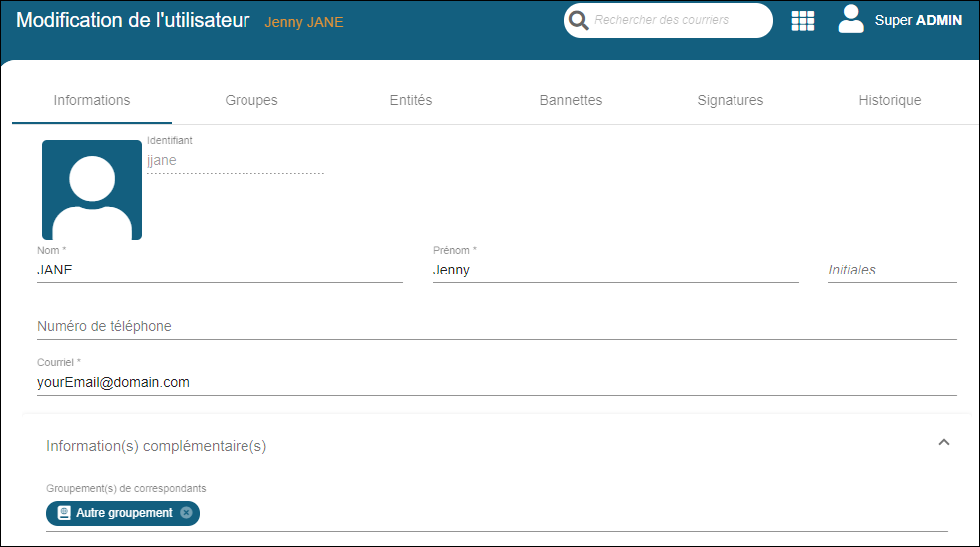The image size is (980, 547).
Task: Click the contact book icon in chip
Action: click(x=64, y=513)
